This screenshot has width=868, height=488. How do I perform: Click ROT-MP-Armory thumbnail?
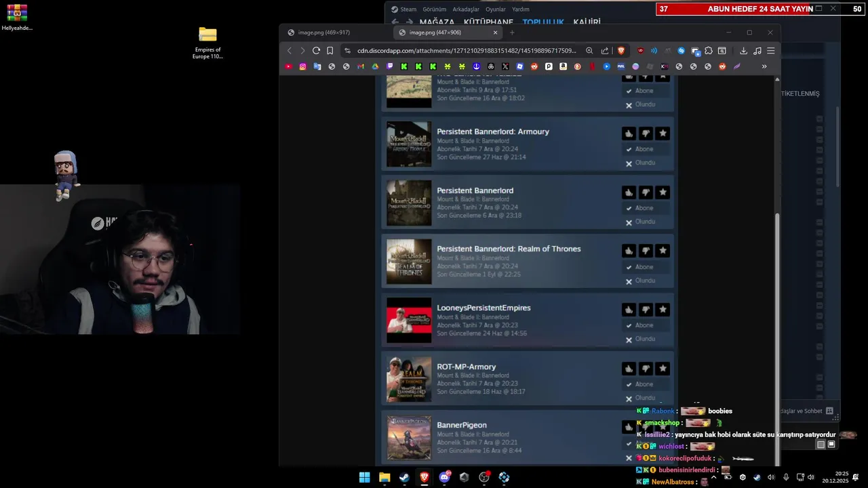pos(409,380)
